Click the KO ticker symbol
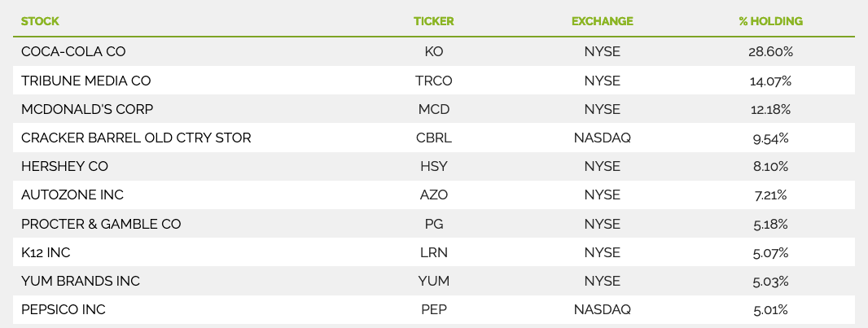The height and width of the screenshot is (328, 868). click(434, 52)
